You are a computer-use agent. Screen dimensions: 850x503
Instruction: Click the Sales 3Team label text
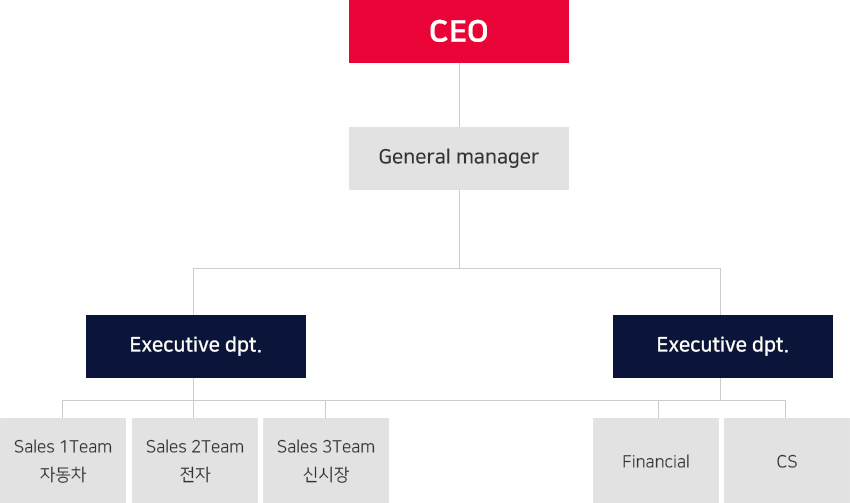tap(326, 447)
